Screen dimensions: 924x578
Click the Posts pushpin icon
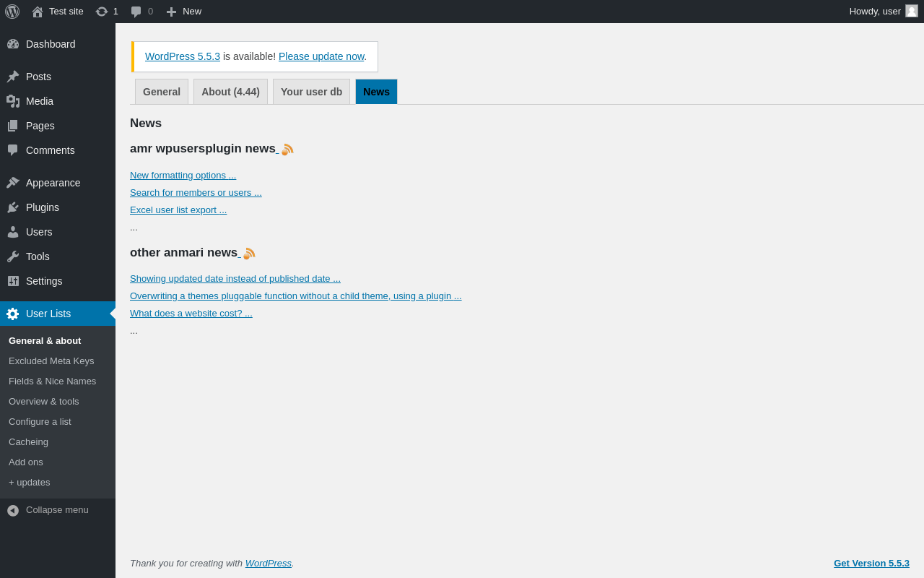13,77
